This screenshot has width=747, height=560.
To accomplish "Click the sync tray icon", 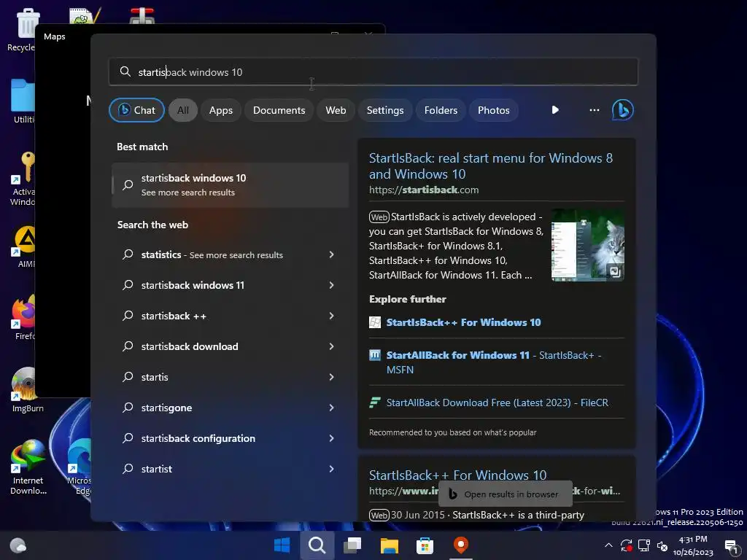I will point(626,545).
